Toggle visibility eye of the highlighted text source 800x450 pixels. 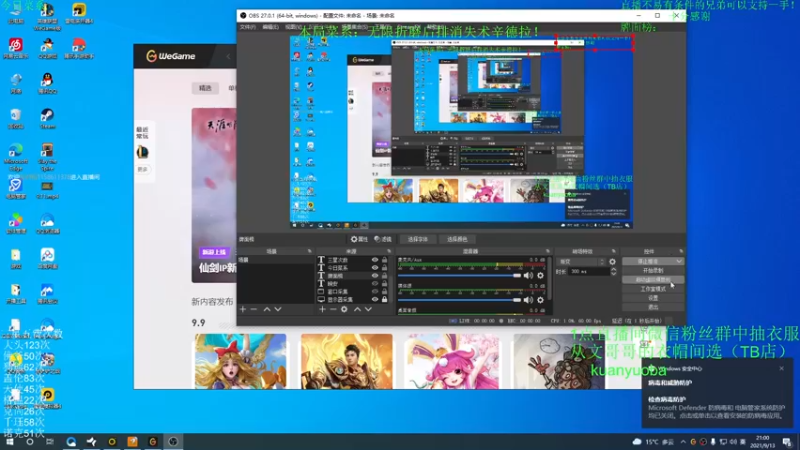(375, 276)
